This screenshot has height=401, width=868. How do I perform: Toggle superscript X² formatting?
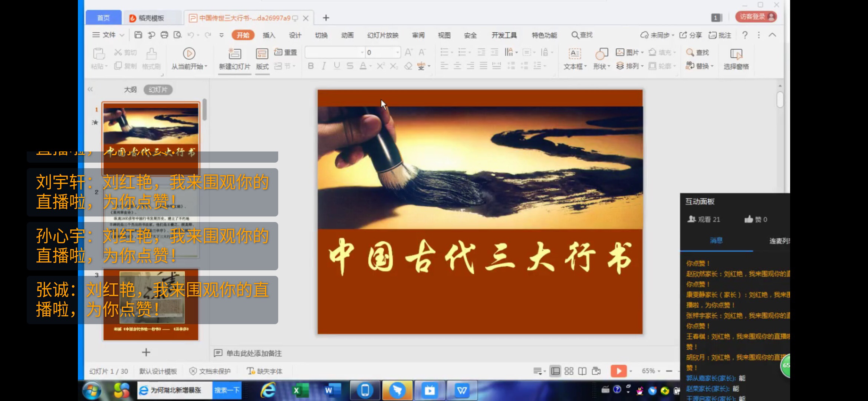click(381, 66)
